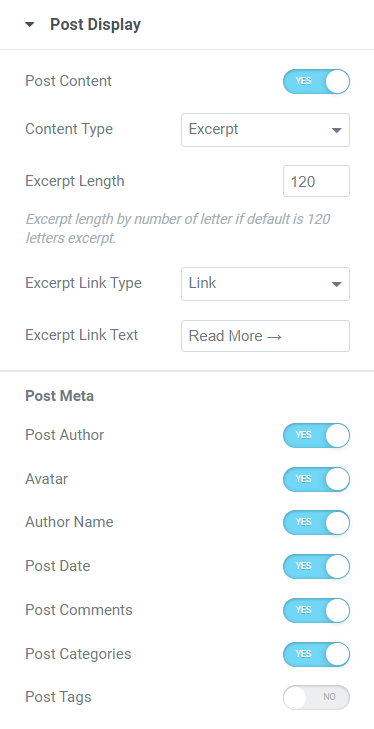Image resolution: width=374 pixels, height=729 pixels.
Task: Click the Excerpt Length number field
Action: 316,181
